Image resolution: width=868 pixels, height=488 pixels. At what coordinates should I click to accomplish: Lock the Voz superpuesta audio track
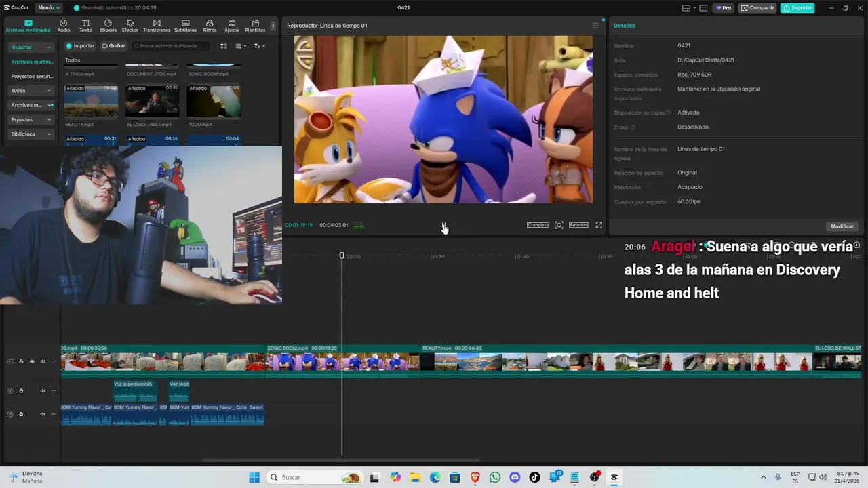click(21, 390)
